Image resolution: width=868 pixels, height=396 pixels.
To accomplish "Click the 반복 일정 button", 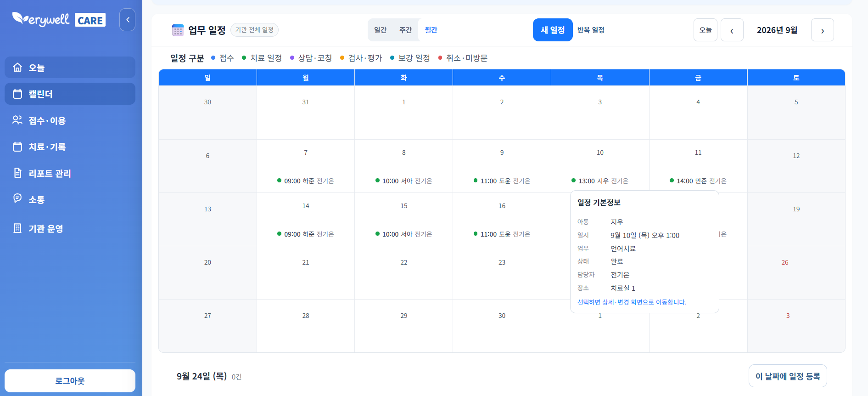I will [x=591, y=30].
